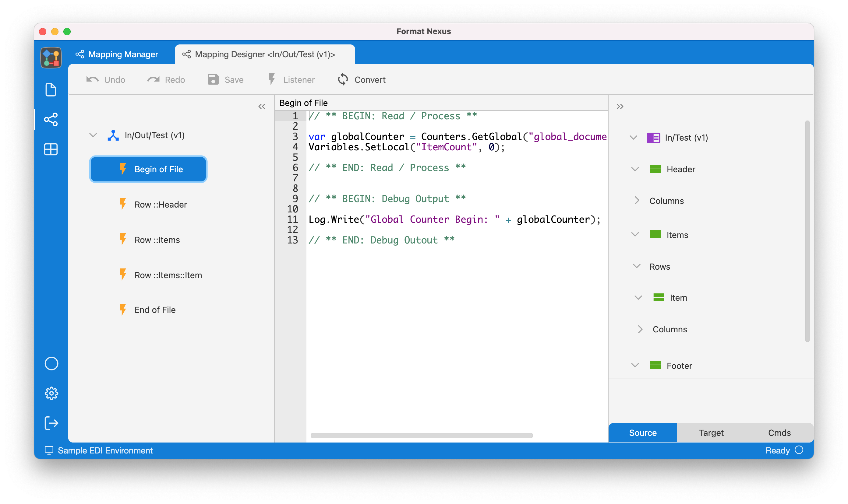Click the logout icon in sidebar
Viewport: 848px width, 504px height.
click(51, 423)
